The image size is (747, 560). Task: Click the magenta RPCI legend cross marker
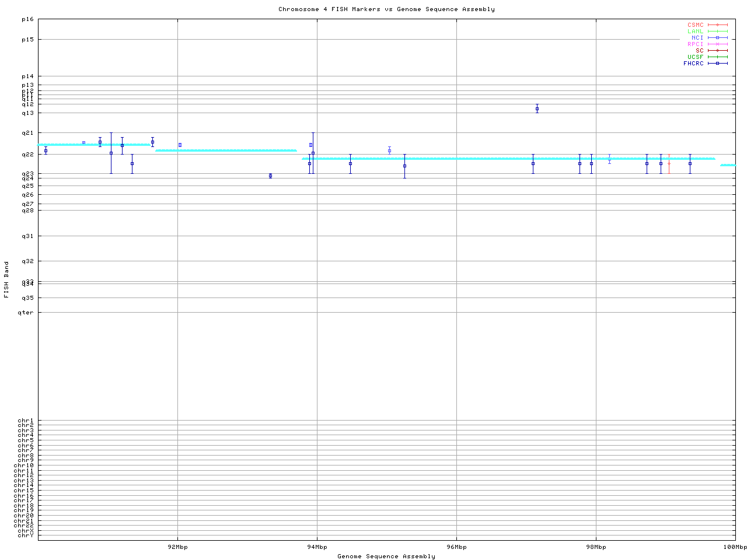coord(717,44)
